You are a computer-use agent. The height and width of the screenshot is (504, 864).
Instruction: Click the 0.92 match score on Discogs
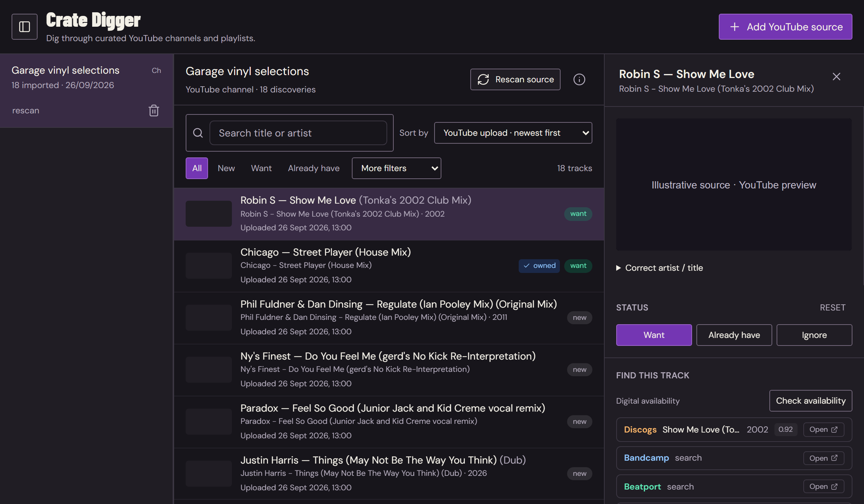tap(785, 430)
